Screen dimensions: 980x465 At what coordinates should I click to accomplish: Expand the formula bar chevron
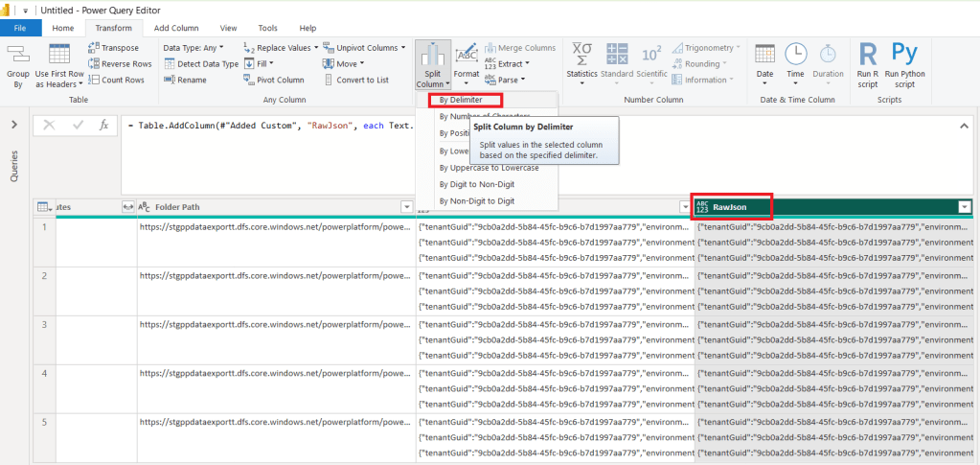coord(964,125)
